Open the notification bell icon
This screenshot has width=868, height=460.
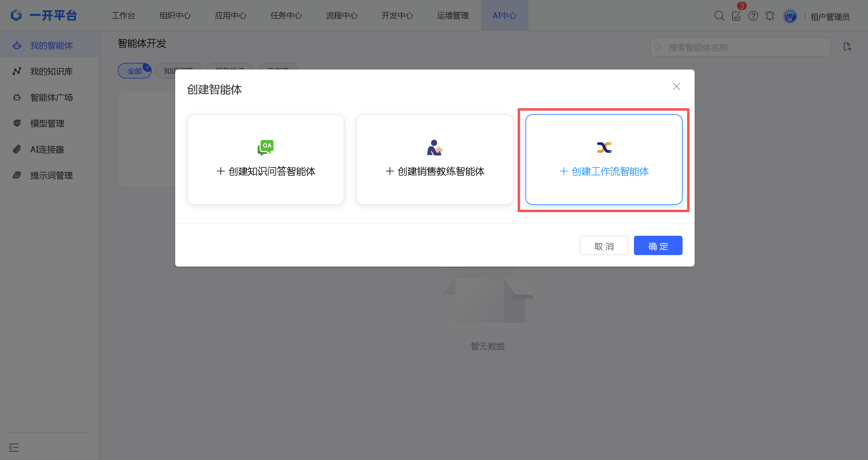(770, 15)
